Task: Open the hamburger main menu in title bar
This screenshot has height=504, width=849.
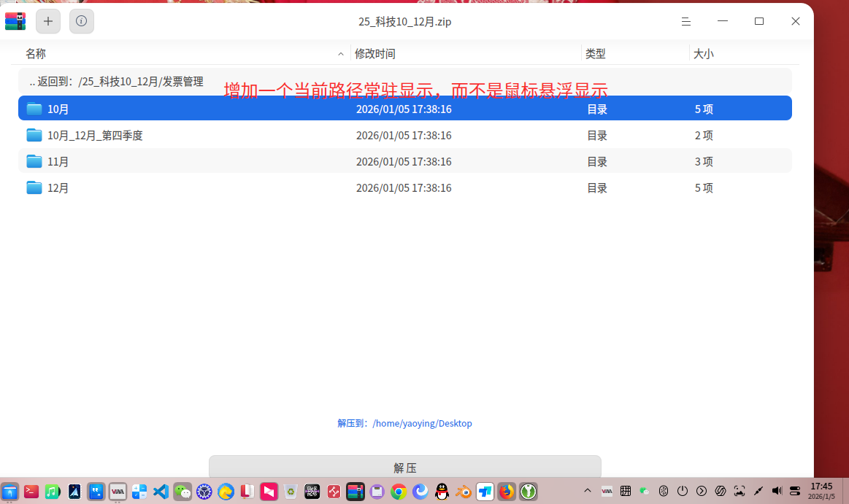Action: (x=686, y=22)
